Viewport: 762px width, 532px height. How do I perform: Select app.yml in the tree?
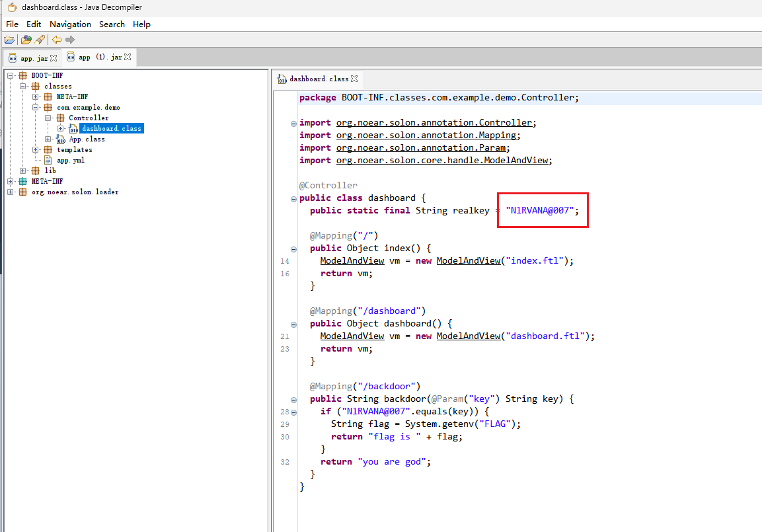tap(71, 161)
